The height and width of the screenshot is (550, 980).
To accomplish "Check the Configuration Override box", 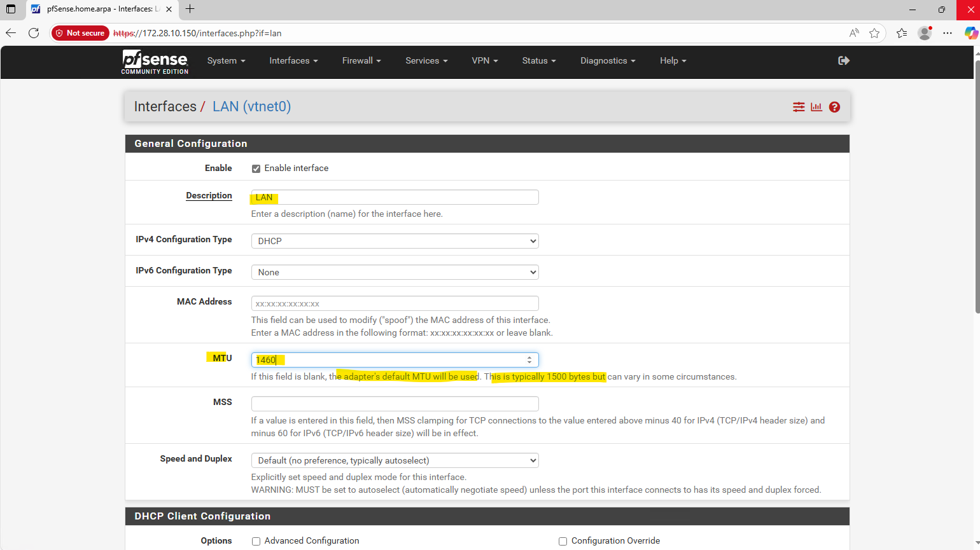I will 563,541.
